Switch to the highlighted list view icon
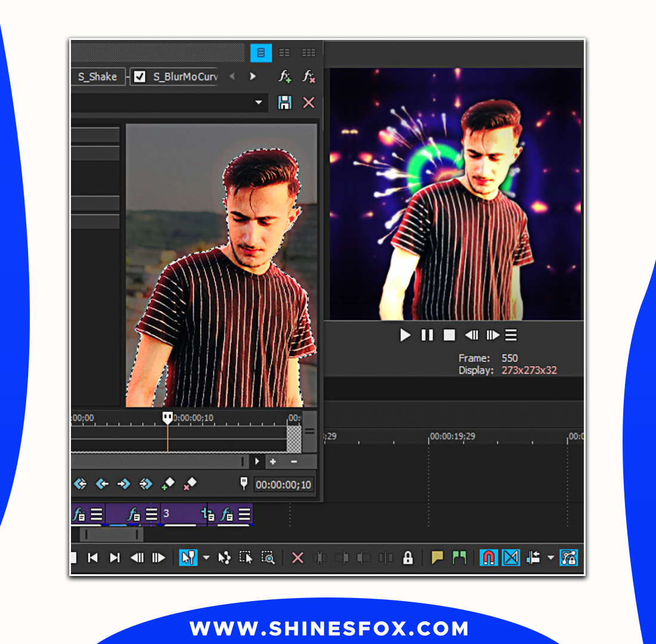 [261, 52]
